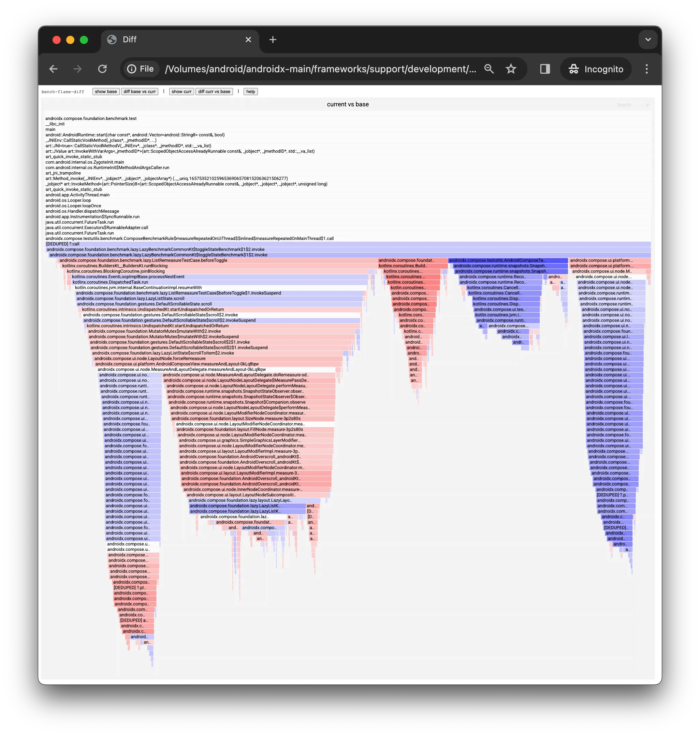Click the show curr button
Screen dimensions: 700x735
tap(181, 92)
